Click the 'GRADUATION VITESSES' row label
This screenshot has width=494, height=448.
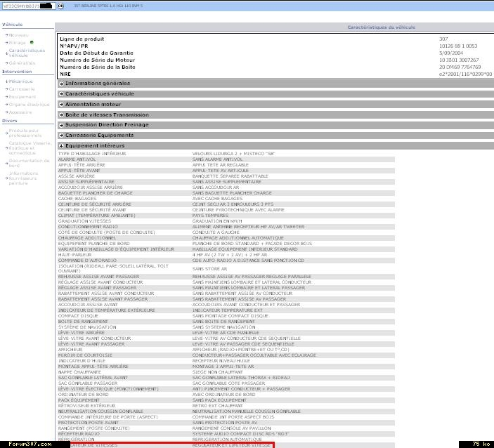pos(84,221)
